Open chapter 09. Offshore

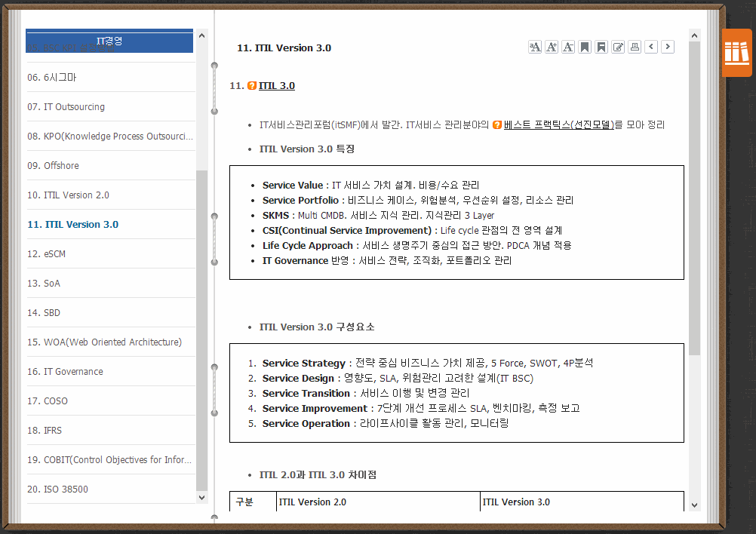(x=111, y=165)
